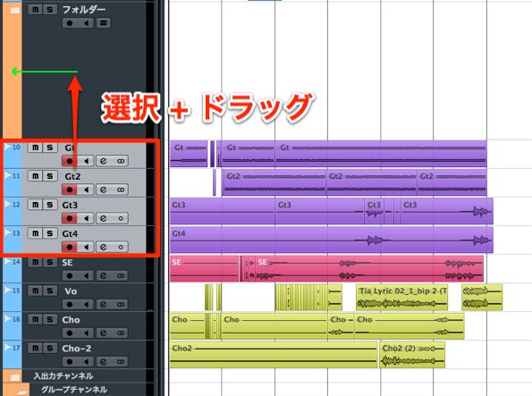Select the Gt4 track name
The height and width of the screenshot is (396, 532).
(x=70, y=234)
